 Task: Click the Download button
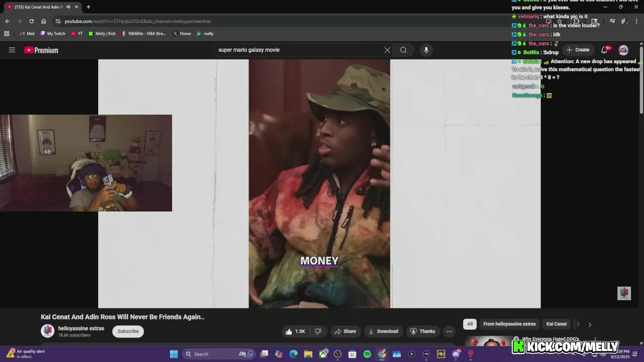[x=383, y=331]
